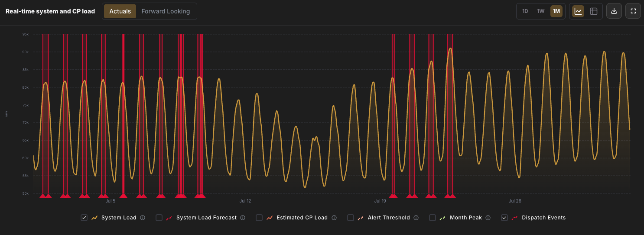This screenshot has width=644, height=235.
Task: Click info icon next to Month Peak
Action: tap(488, 218)
